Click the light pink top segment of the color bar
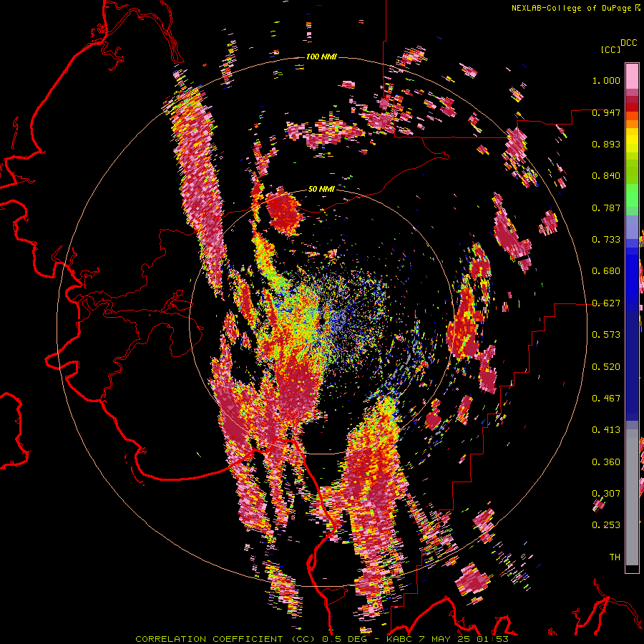Screen dimensions: 644x644 pos(632,76)
